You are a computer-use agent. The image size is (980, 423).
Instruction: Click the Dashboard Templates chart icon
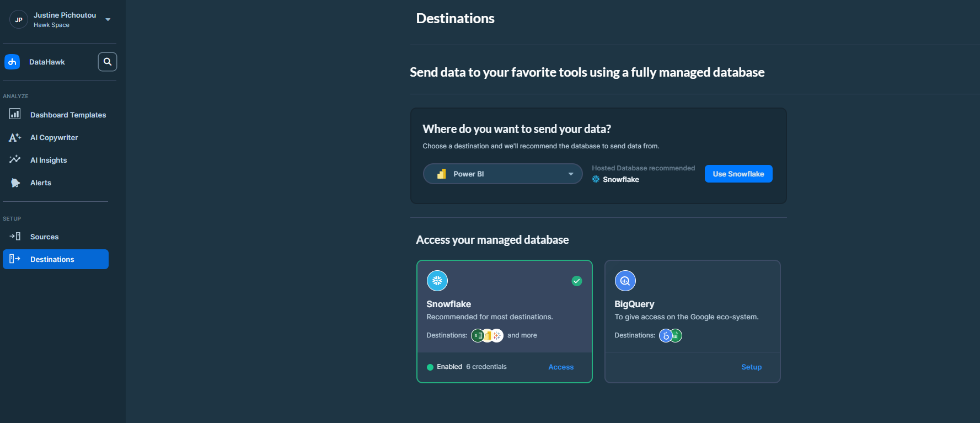15,114
